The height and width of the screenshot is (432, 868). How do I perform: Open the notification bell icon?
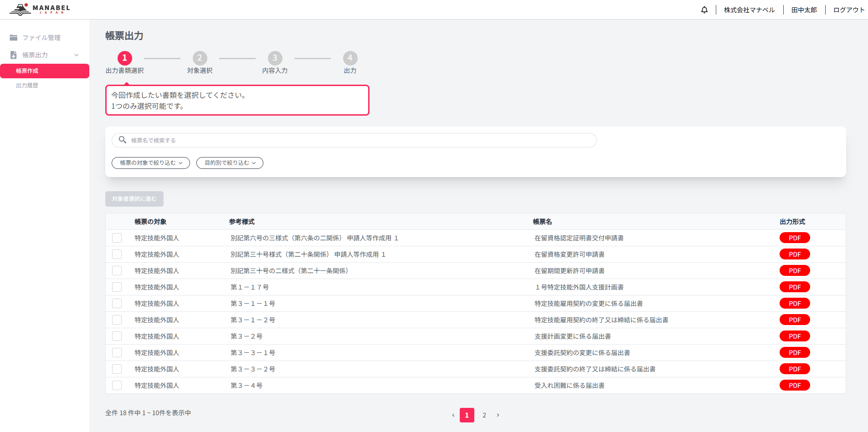tap(704, 9)
